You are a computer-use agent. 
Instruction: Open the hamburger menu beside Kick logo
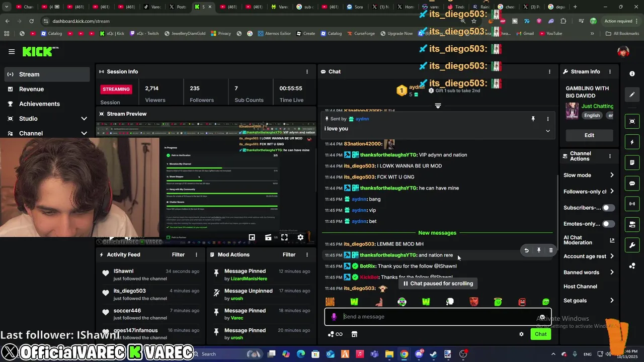[12, 52]
